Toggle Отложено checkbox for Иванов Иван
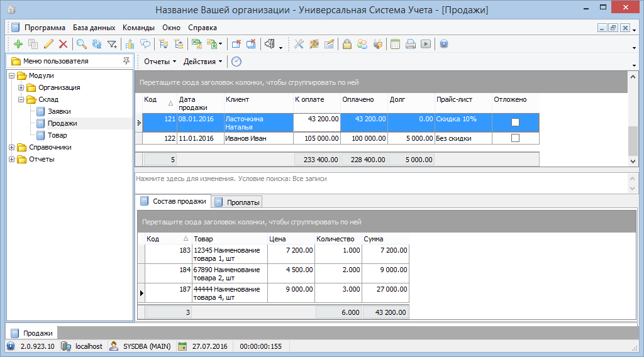 click(516, 138)
